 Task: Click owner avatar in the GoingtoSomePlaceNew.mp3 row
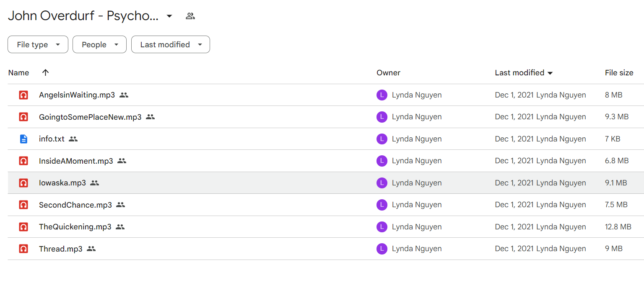point(382,117)
